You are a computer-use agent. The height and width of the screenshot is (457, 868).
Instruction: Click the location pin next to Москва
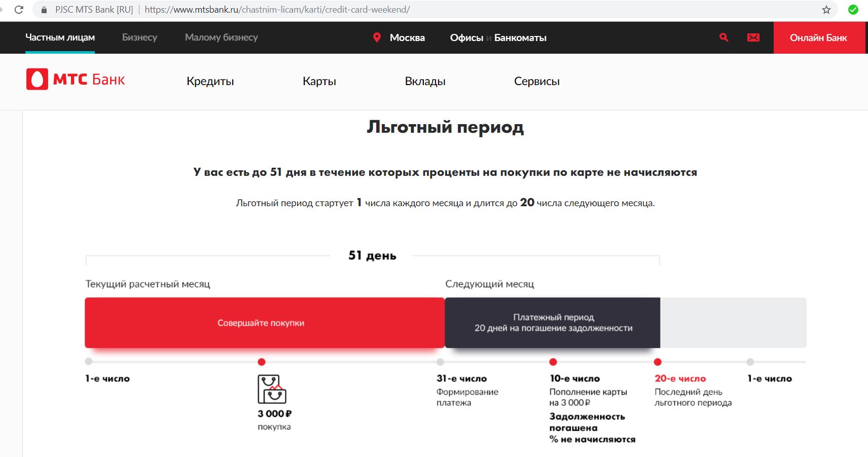377,37
